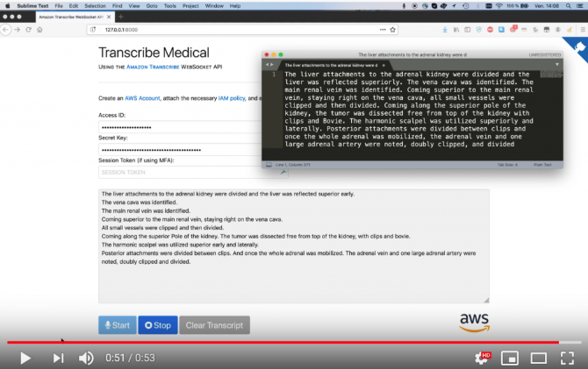Toggle Sublime Text side bar status icon
The width and height of the screenshot is (588, 369).
coord(269,165)
